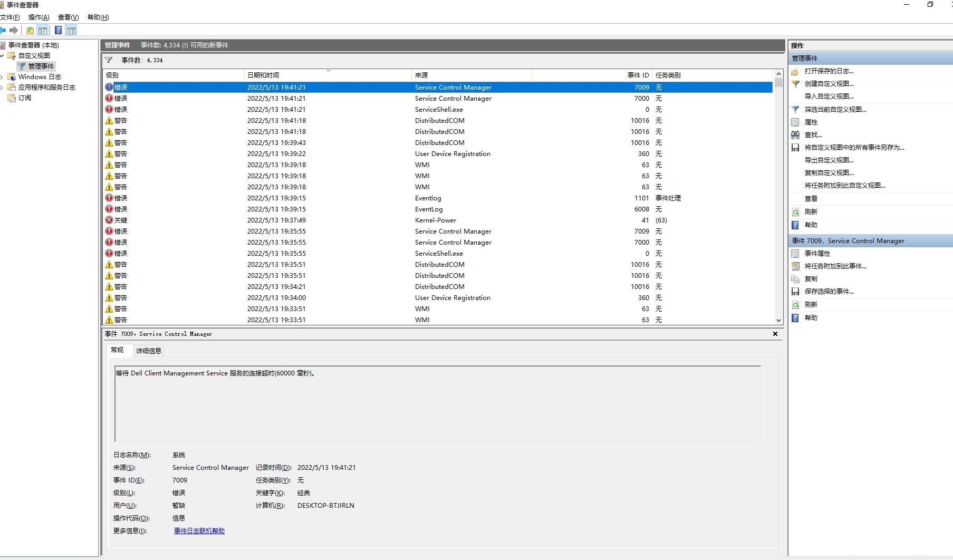Viewport: 953px width, 560px height.
Task: Click the back arrow toolbar button
Action: pyautogui.click(x=3, y=31)
